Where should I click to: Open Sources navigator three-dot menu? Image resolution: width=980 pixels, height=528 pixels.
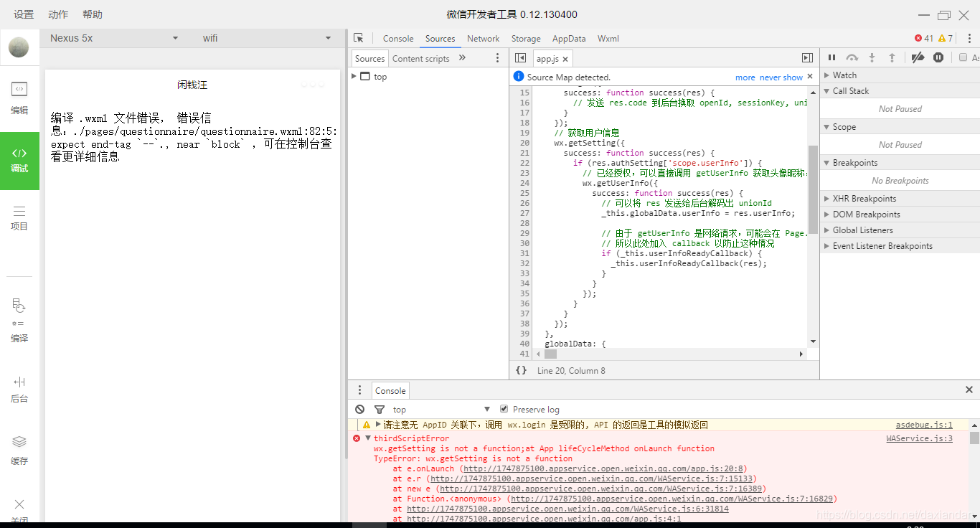(497, 58)
